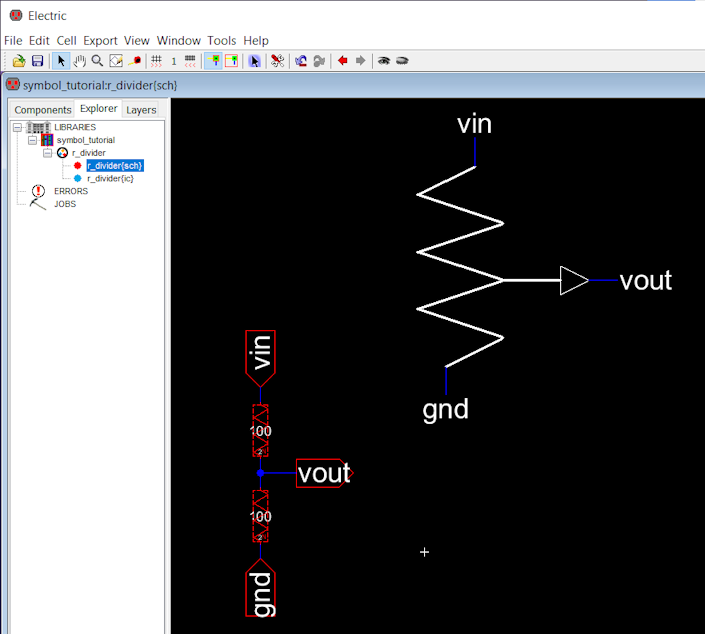Go back with the red left arrow

[343, 61]
